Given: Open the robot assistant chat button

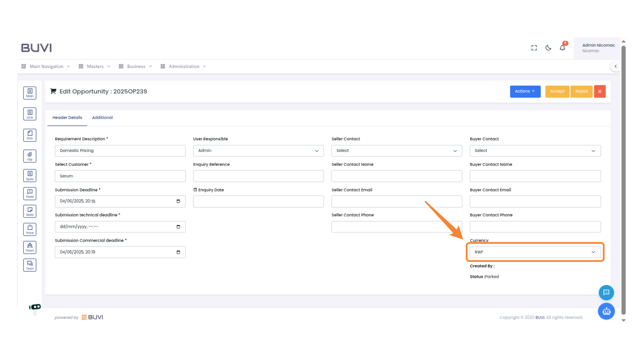Looking at the screenshot, I should (x=606, y=311).
